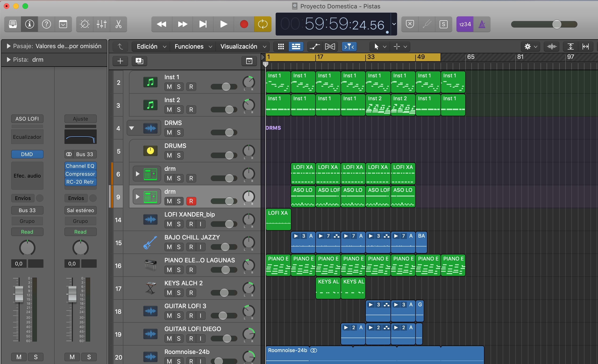Image resolution: width=598 pixels, height=364 pixels.
Task: Open the Sal estéreo output selector
Action: 80,211
